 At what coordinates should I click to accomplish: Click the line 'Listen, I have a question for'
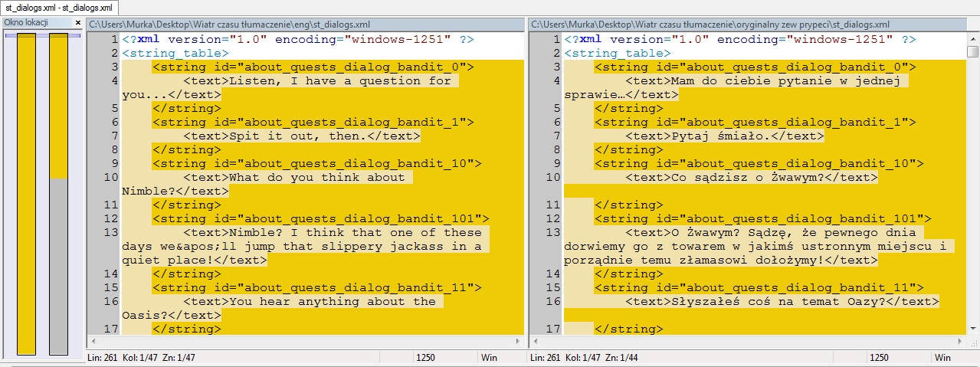coord(321,80)
